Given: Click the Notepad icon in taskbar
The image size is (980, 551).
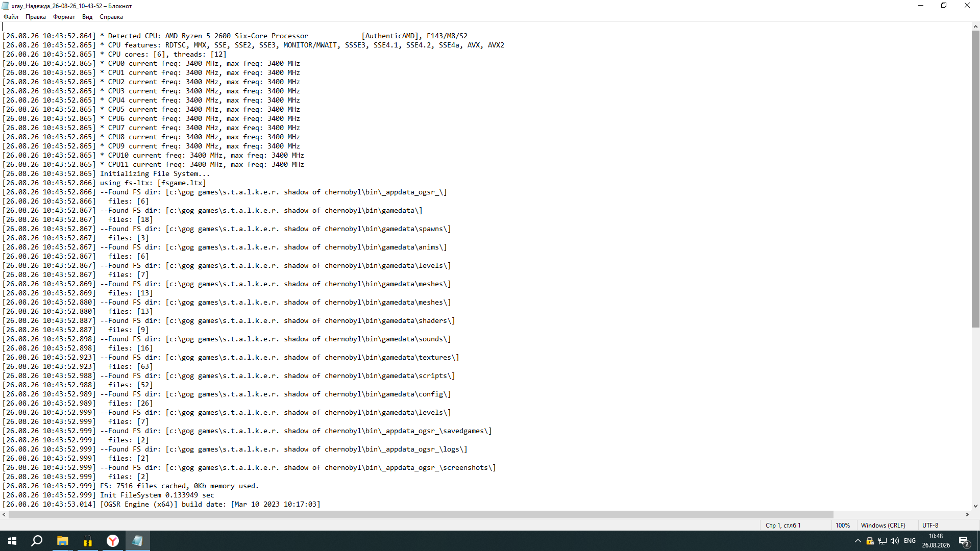Looking at the screenshot, I should point(138,541).
